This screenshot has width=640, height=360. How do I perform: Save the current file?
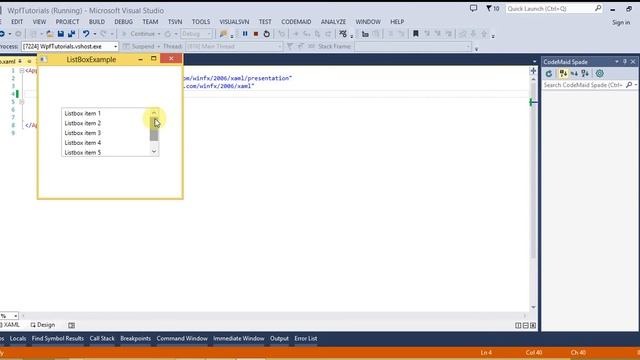tap(61, 34)
